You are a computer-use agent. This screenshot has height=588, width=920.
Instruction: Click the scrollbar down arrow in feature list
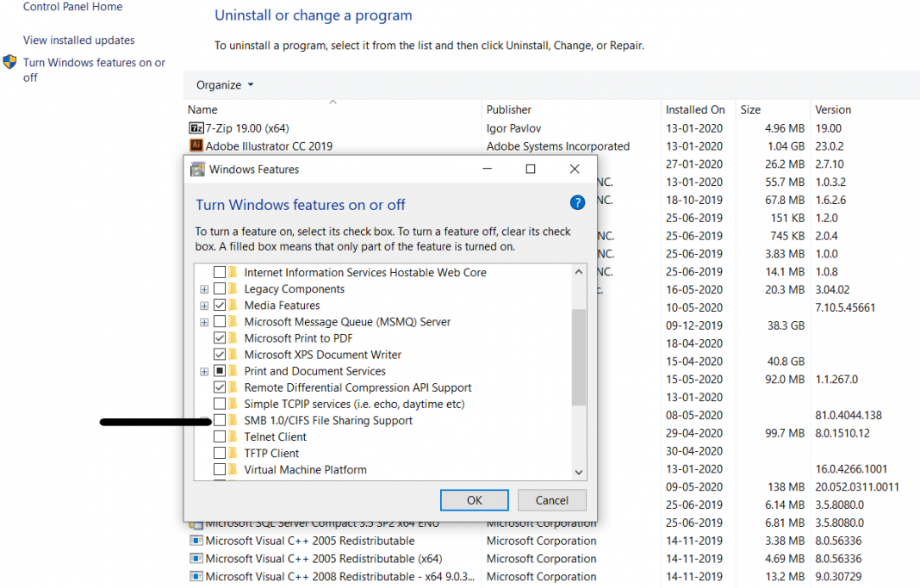pyautogui.click(x=579, y=472)
